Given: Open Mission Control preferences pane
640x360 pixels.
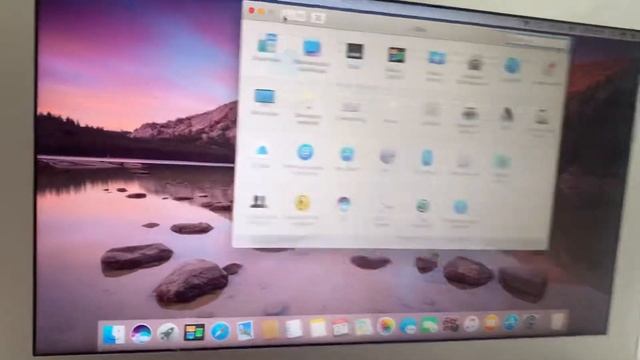Looking at the screenshot, I should [396, 55].
